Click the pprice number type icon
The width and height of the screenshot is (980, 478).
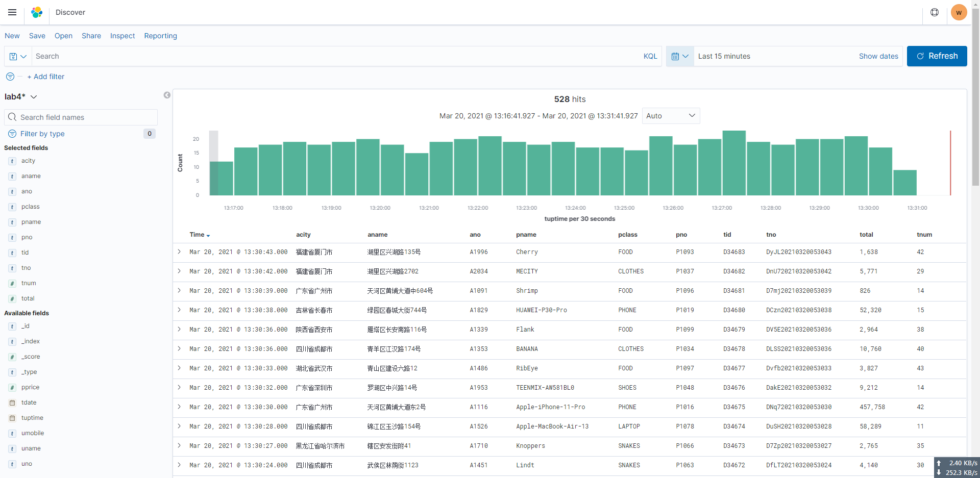coord(12,387)
